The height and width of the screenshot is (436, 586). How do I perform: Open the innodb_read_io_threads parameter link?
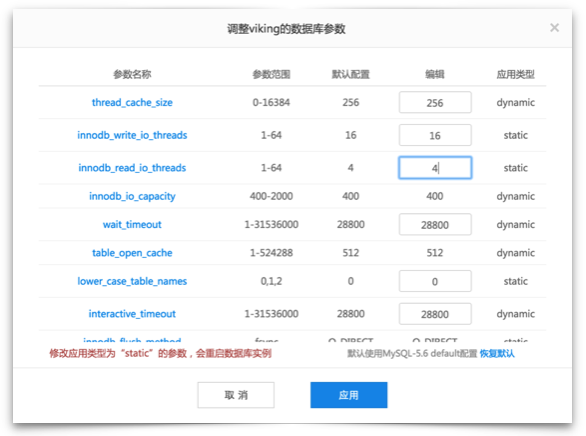click(x=132, y=168)
